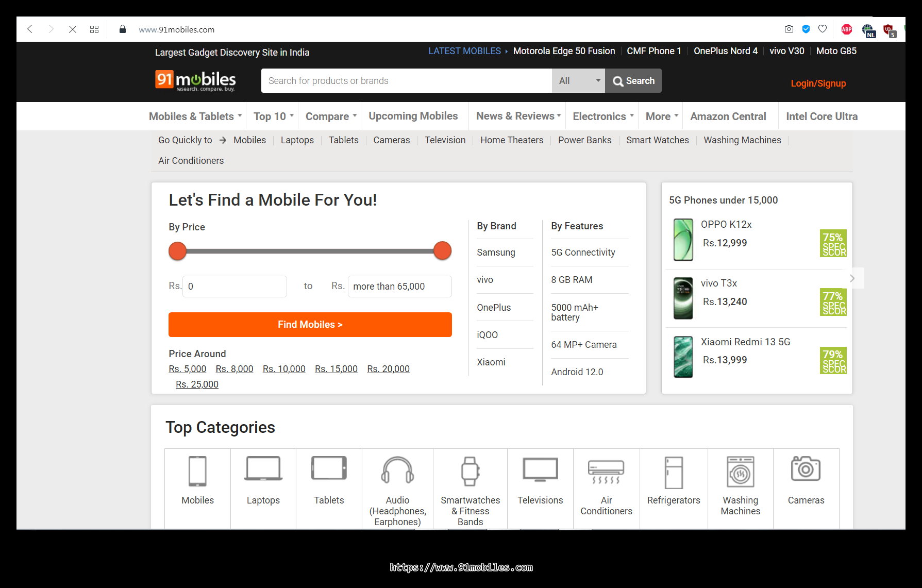Choose iQOO under By Brand
The image size is (922, 588).
click(x=487, y=335)
